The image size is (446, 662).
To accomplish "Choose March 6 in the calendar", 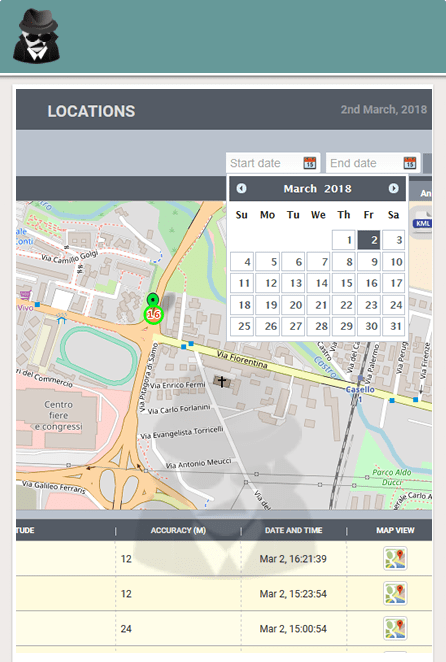I will tap(293, 262).
